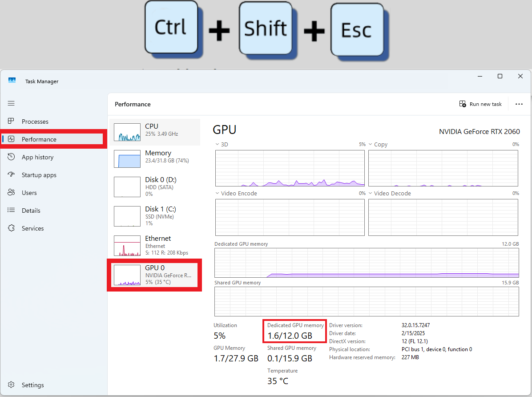This screenshot has height=397, width=532.
Task: Click the Utilization 5% value
Action: [x=220, y=336]
